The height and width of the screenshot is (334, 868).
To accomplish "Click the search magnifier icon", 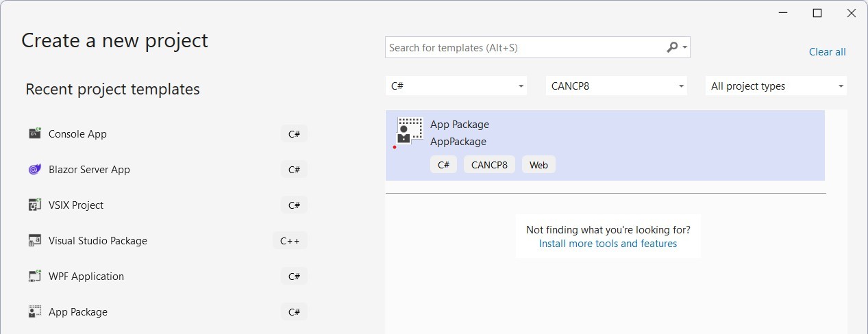I will pos(672,47).
